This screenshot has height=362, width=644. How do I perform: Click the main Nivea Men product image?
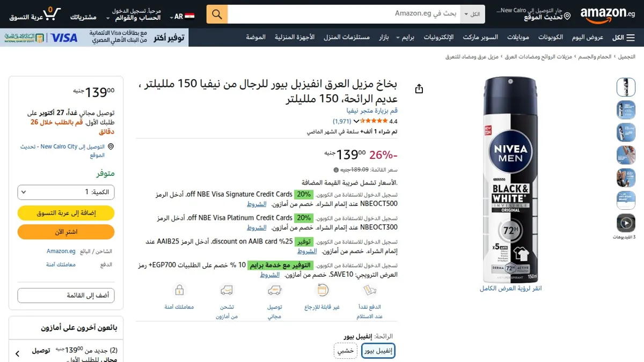pyautogui.click(x=510, y=180)
